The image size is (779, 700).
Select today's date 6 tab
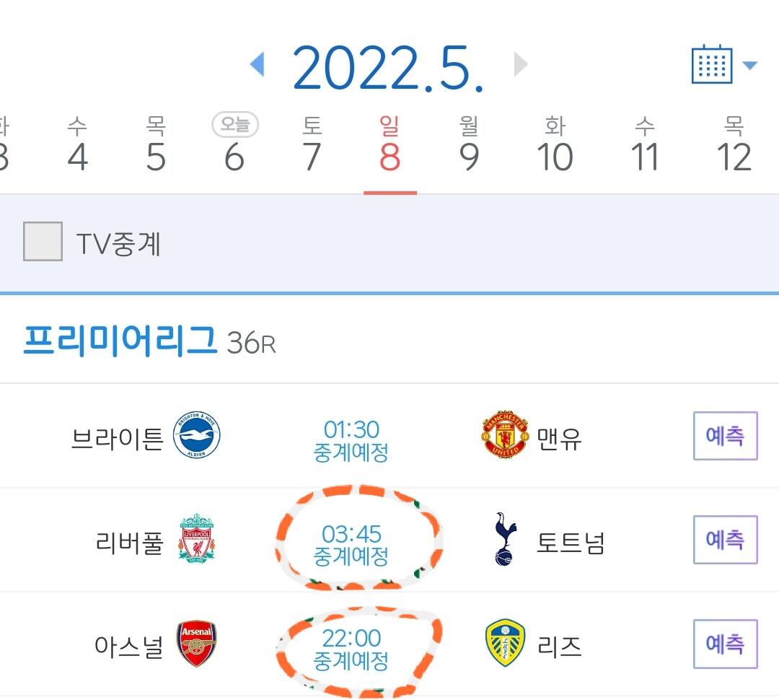[234, 148]
